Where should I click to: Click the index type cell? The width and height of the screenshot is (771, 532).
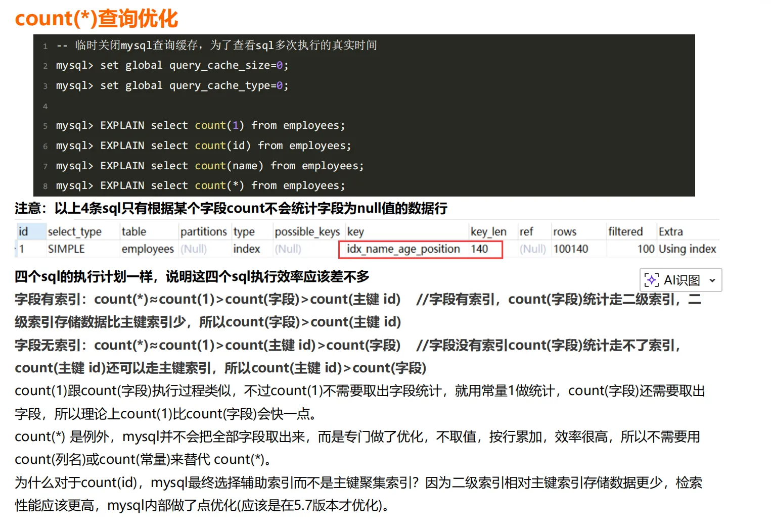click(x=247, y=249)
